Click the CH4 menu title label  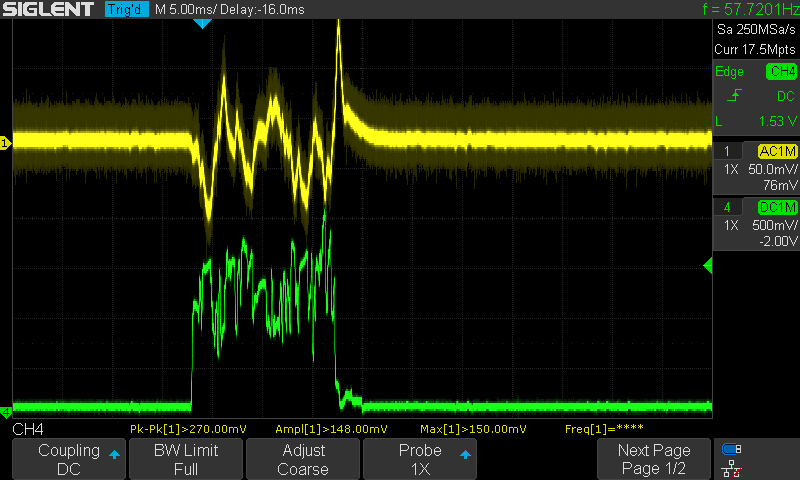click(x=28, y=429)
